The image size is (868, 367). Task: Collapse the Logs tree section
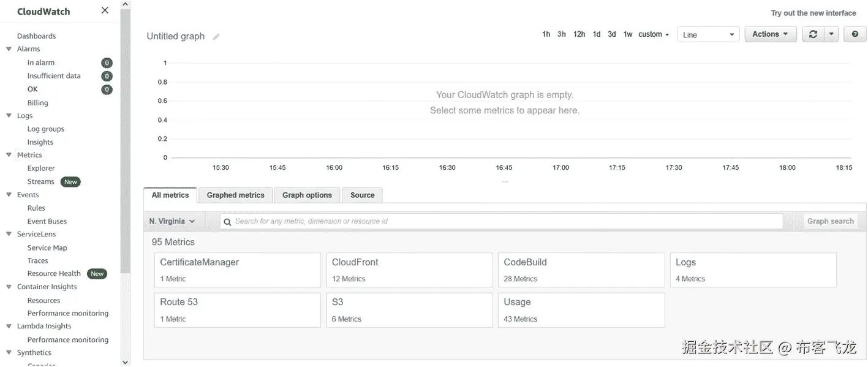click(9, 115)
